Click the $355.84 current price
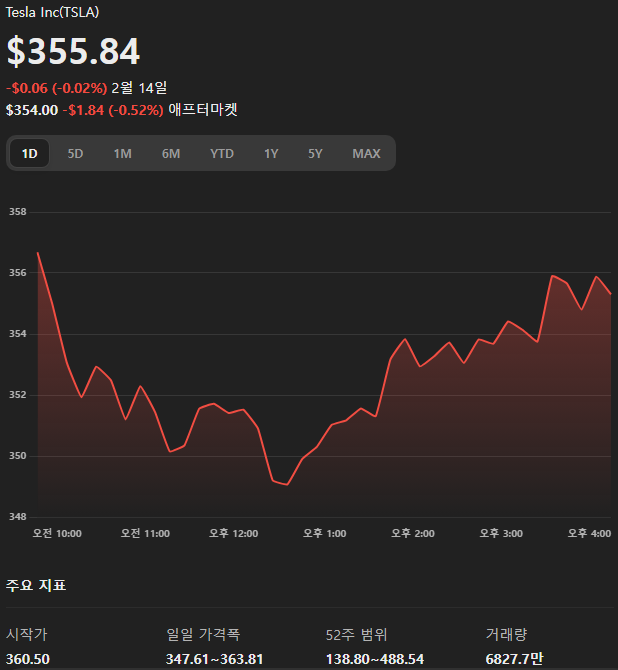The height and width of the screenshot is (670, 618). tap(73, 51)
